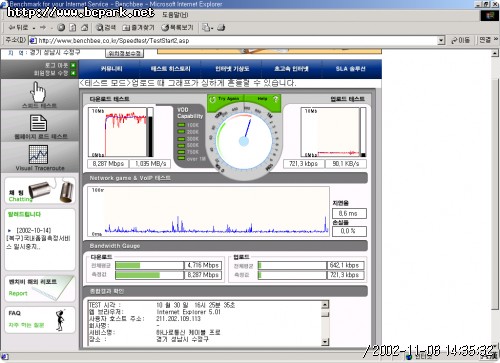This screenshot has height=363, width=500.
Task: Select the 842,1 kbps upload average
Action: pos(345,265)
